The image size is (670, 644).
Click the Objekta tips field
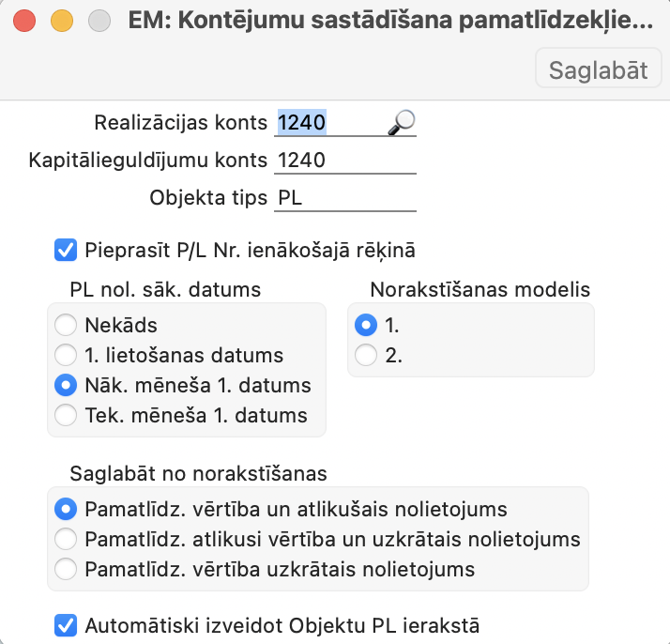pos(345,198)
